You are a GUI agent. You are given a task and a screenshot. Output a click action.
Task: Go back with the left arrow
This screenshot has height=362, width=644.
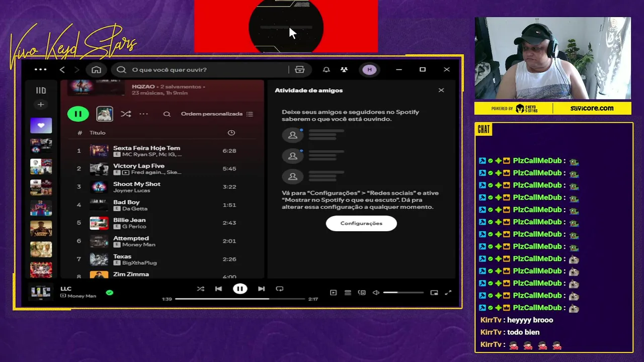tap(62, 69)
